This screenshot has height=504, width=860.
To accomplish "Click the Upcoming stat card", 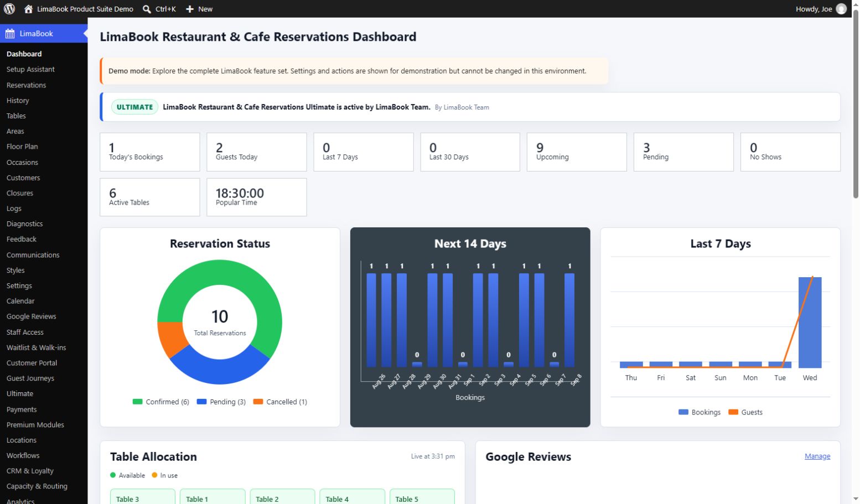I will [577, 152].
